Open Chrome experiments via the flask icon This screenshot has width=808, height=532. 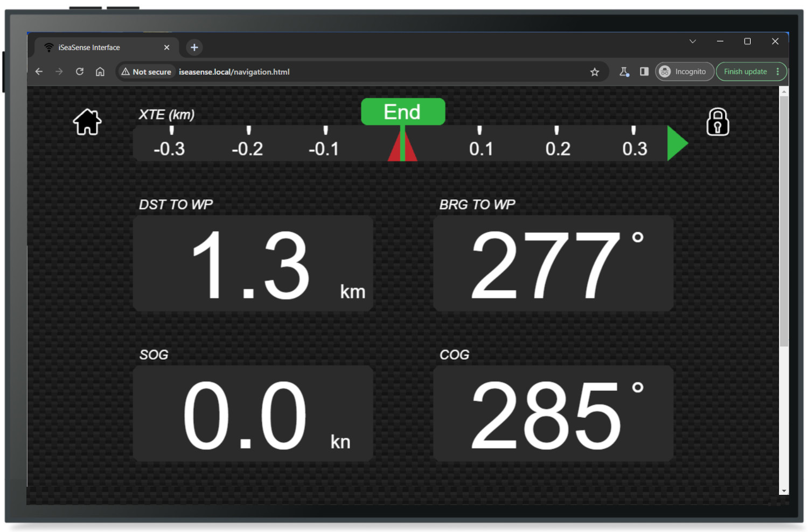pos(623,71)
